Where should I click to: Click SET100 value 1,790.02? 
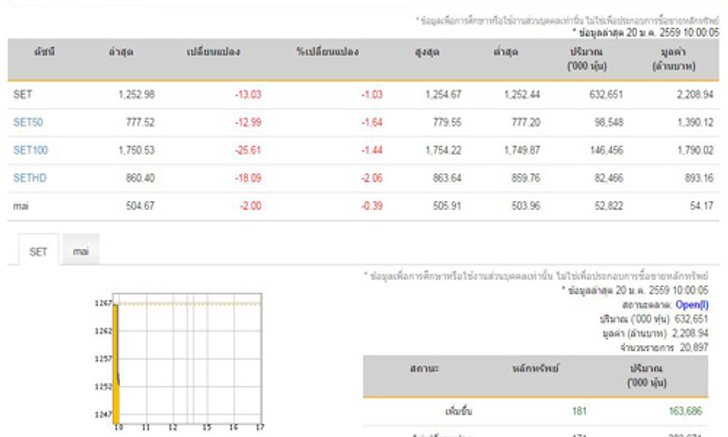click(696, 150)
